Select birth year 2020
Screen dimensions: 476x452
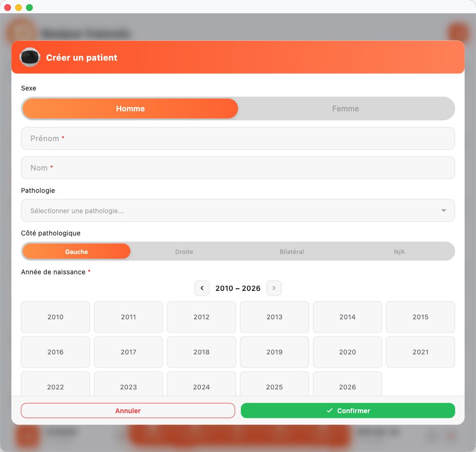point(348,352)
